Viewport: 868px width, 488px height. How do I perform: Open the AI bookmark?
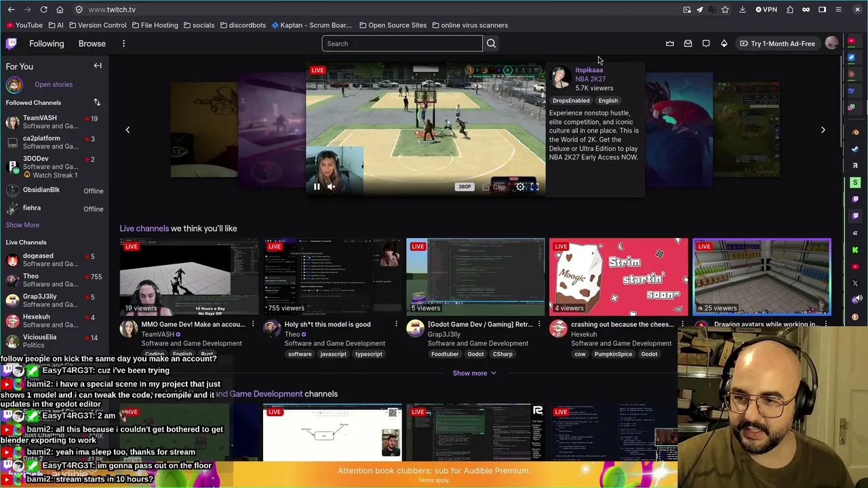pos(56,25)
